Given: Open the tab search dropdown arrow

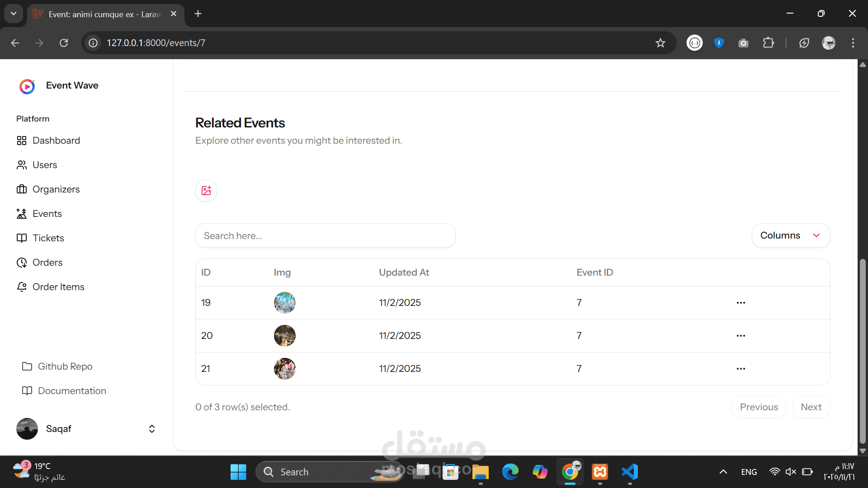Looking at the screenshot, I should point(14,14).
